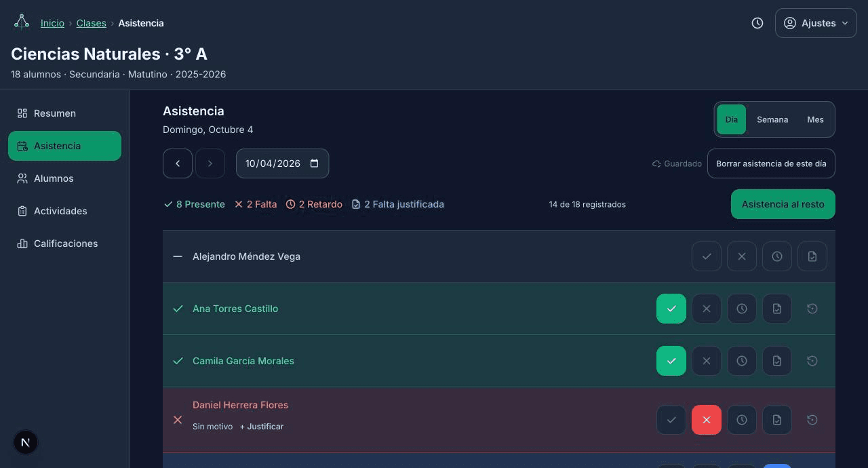Click Asistencia al resto button
The height and width of the screenshot is (468, 868).
[x=783, y=204]
